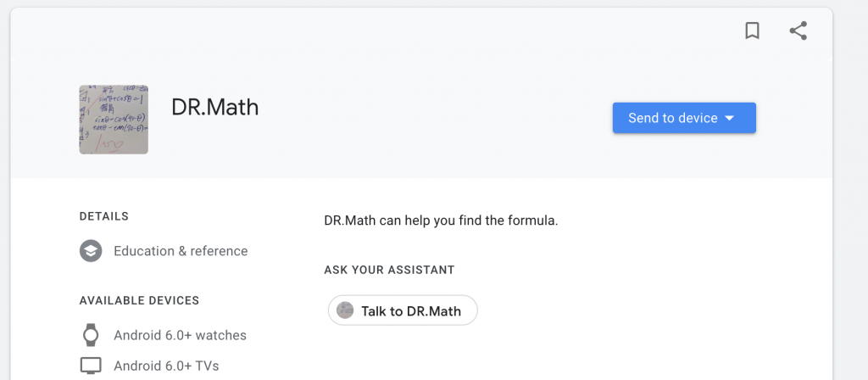868x380 pixels.
Task: Click the description 'DR.Math can help you find the formula'
Action: coord(441,221)
